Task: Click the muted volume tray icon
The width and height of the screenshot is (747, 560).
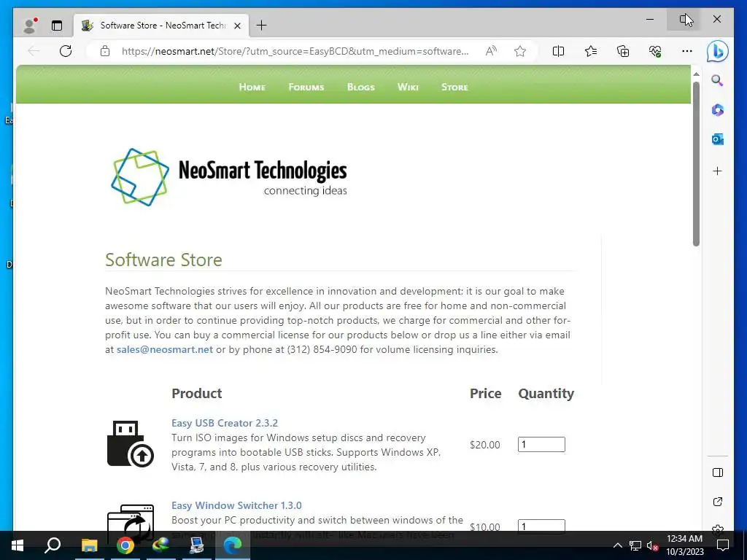Action: click(652, 545)
